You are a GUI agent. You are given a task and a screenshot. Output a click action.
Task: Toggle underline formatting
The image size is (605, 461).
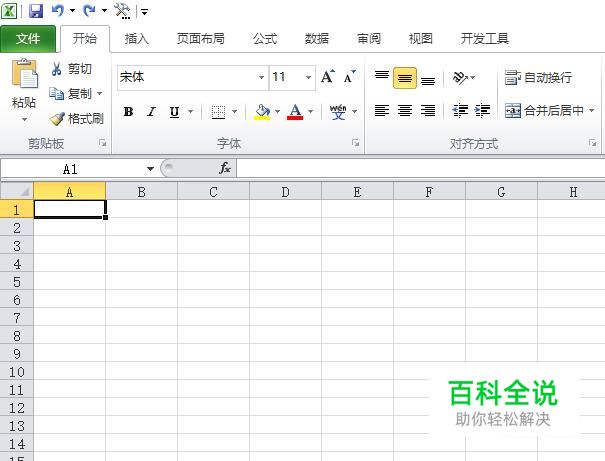click(x=174, y=112)
